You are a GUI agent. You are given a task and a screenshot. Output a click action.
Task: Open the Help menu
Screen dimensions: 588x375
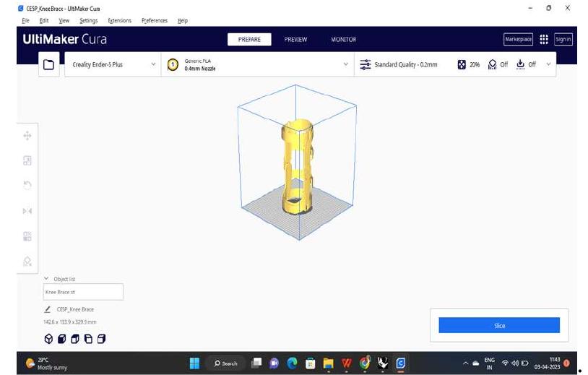click(x=183, y=21)
